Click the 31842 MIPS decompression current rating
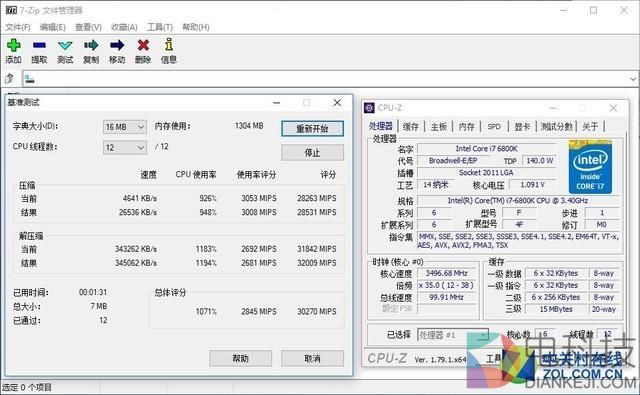 click(317, 249)
